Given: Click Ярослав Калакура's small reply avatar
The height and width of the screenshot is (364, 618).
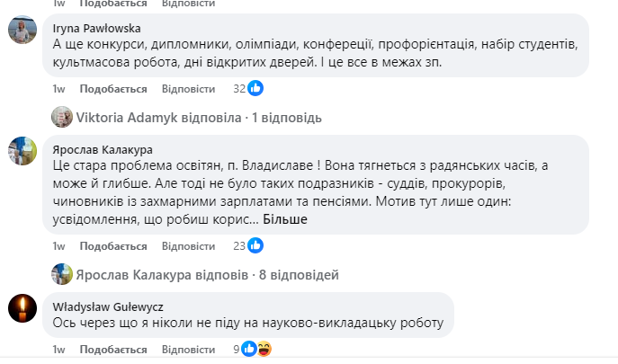Looking at the screenshot, I should (x=62, y=274).
